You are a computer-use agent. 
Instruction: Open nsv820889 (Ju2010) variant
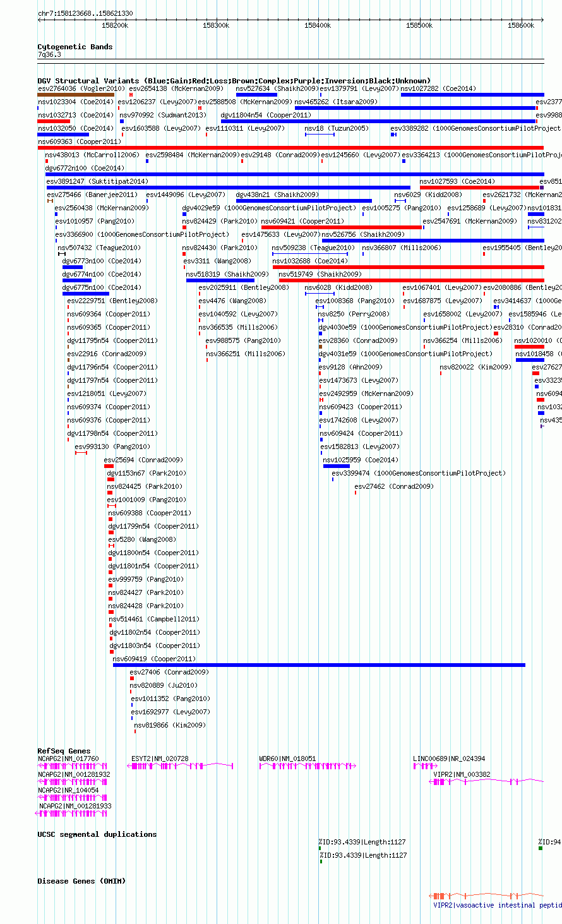tap(164, 685)
